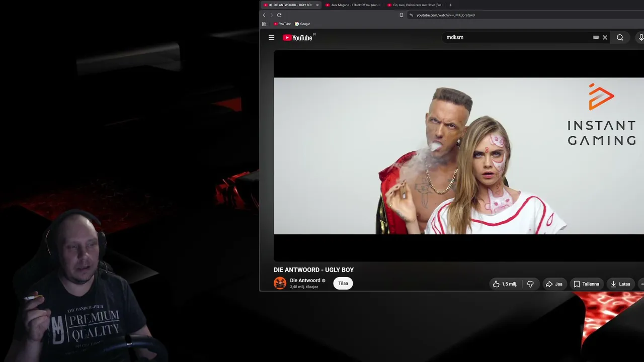
Task: Download the video with Lataa
Action: 620,284
